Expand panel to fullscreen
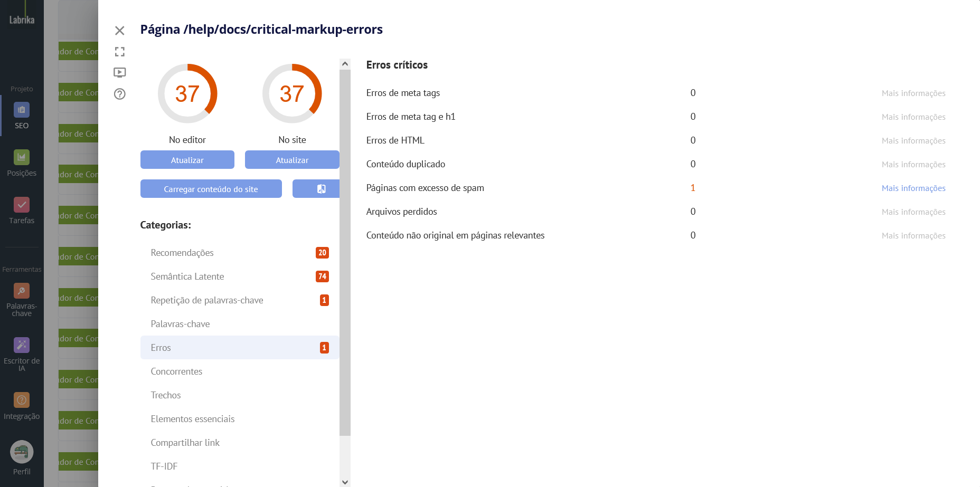Viewport: 980px width, 487px height. pos(120,52)
